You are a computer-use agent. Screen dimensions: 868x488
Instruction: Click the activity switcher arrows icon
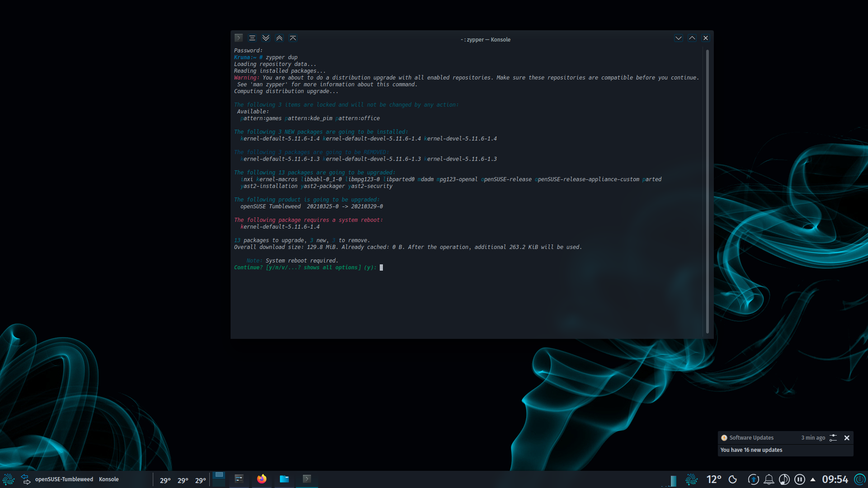click(26, 479)
